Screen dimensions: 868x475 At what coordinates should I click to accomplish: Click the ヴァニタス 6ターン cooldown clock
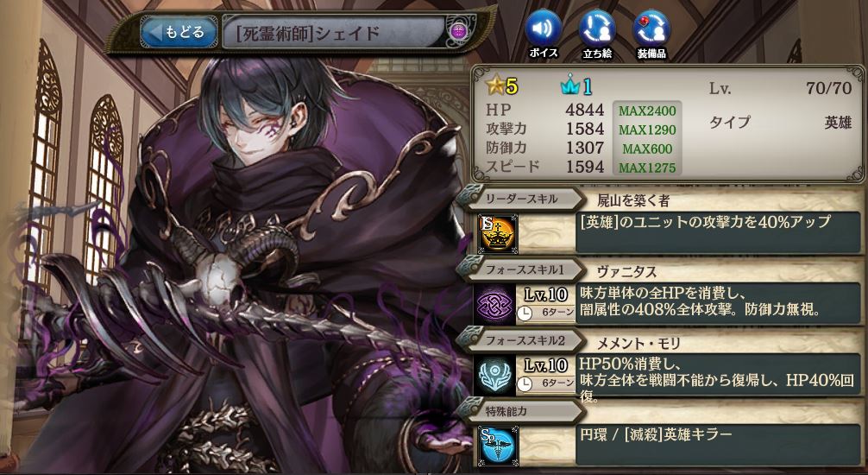(546, 313)
